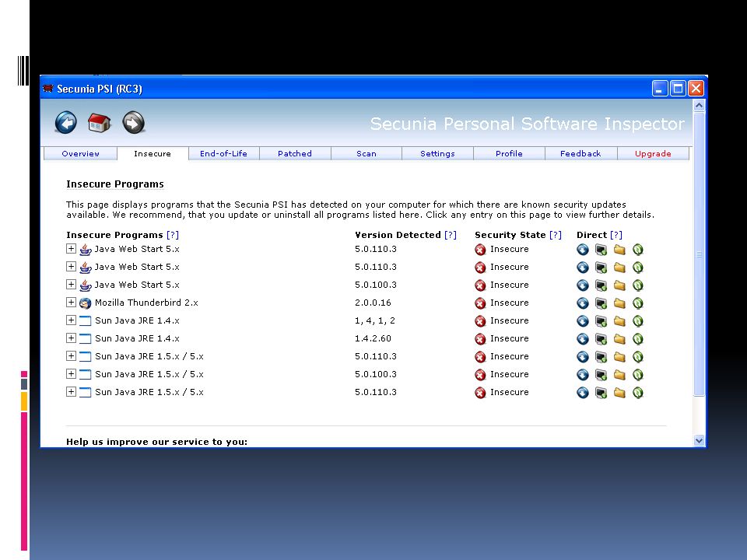Click the vertical scrollbar thumb
Viewport: 747px width, 560px height.
click(x=699, y=254)
